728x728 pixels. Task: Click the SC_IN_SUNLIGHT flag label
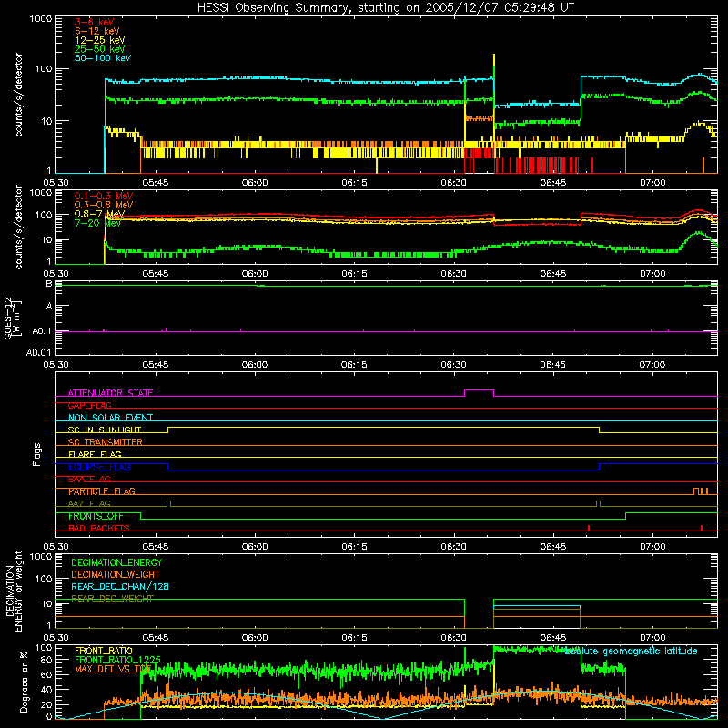click(105, 430)
